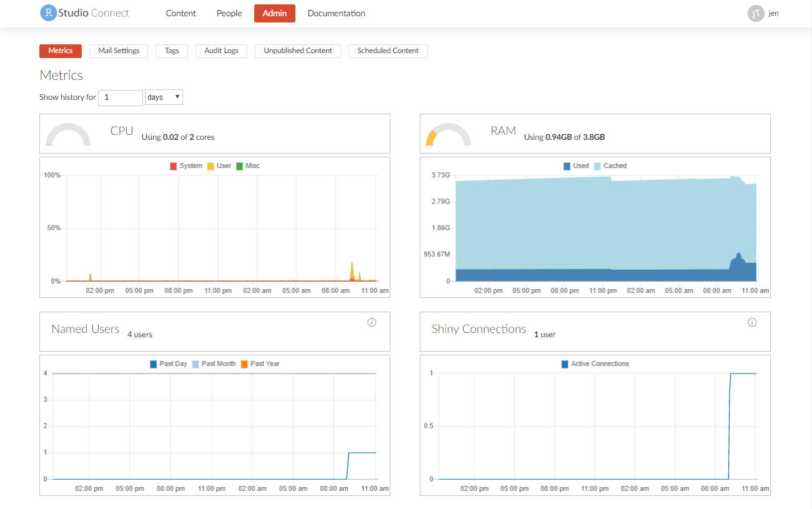812x509 pixels.
Task: Open the days history unit dropdown
Action: (x=164, y=97)
